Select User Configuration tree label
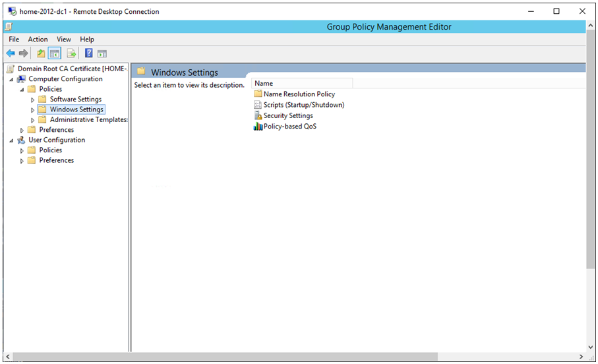The image size is (598, 364). (57, 140)
